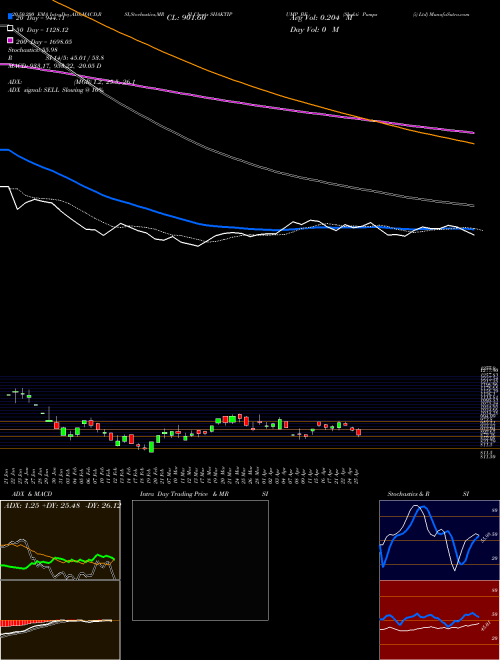This screenshot has height=660, width=500.
Task: Open the blue Stochastics chart panel
Action: click(439, 540)
